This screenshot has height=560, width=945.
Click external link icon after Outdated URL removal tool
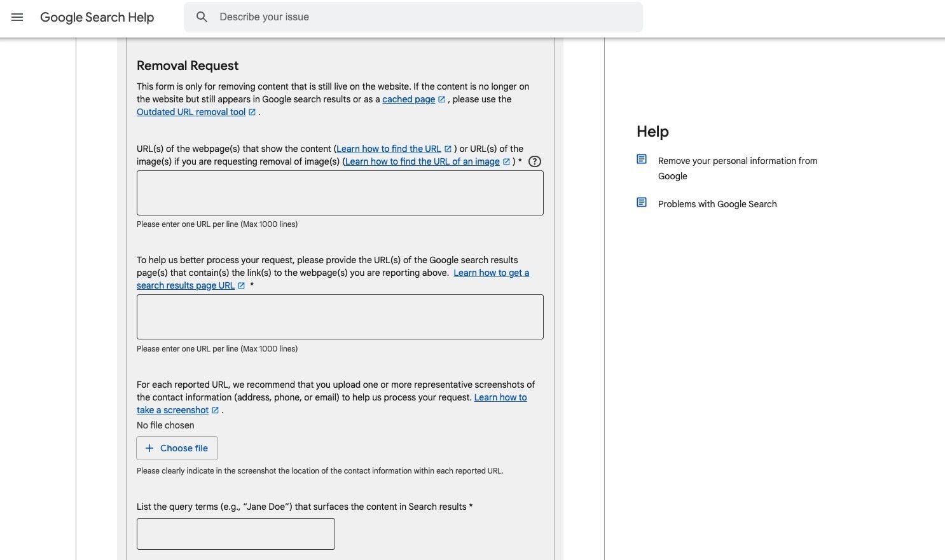pos(252,112)
